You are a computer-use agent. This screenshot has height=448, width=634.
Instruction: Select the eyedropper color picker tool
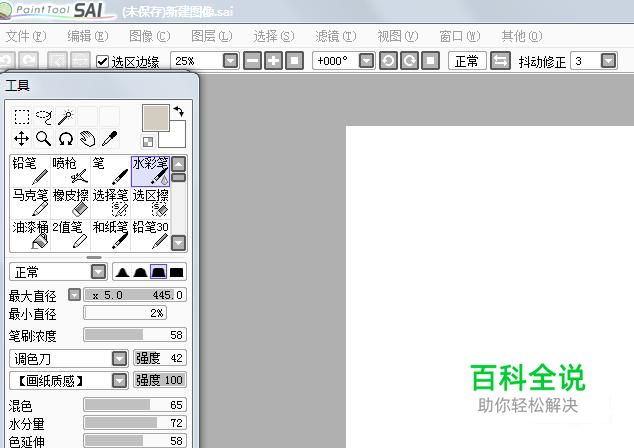click(109, 138)
